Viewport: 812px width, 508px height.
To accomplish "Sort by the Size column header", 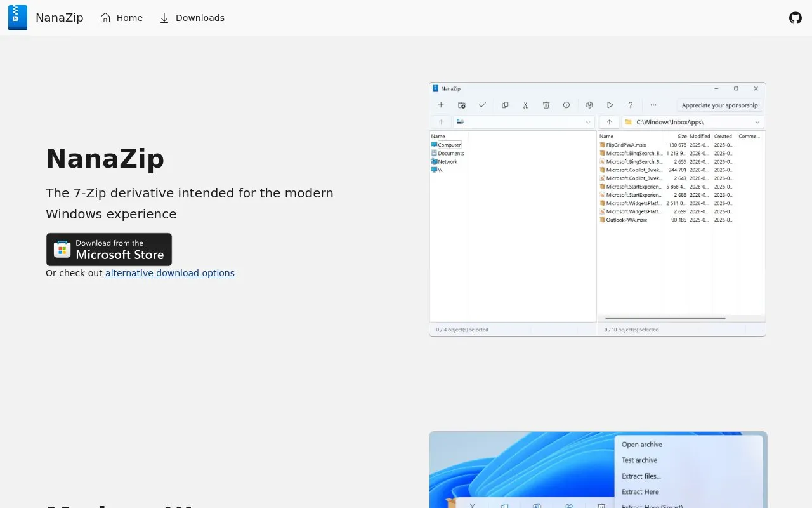I will [682, 136].
